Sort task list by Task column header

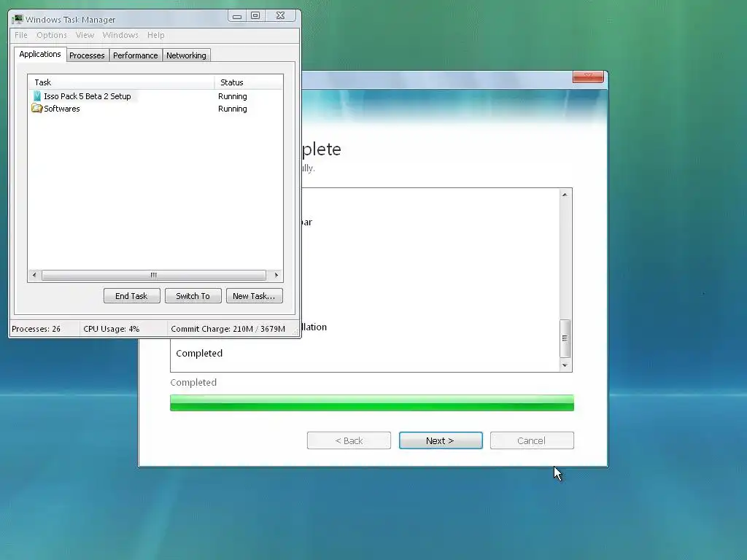(x=121, y=82)
